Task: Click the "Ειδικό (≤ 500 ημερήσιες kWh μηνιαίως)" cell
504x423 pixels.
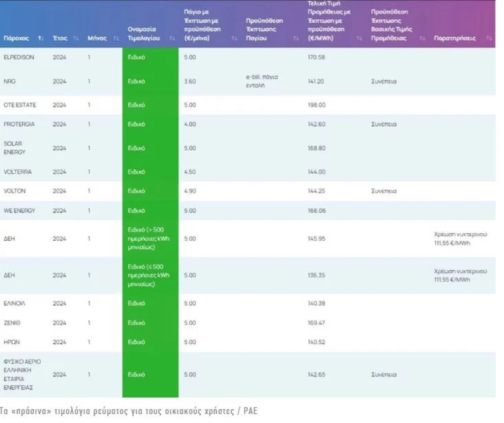Action: click(x=151, y=275)
